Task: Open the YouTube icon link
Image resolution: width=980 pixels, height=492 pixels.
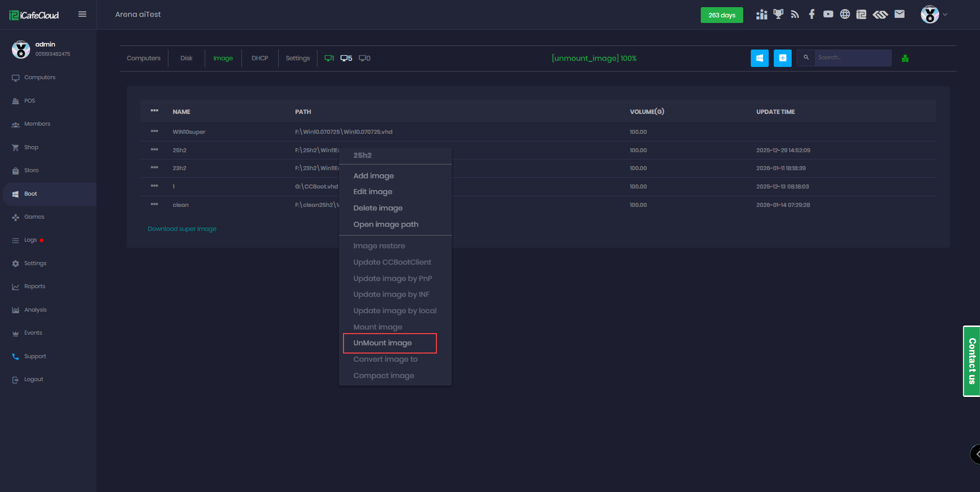Action: pyautogui.click(x=828, y=14)
